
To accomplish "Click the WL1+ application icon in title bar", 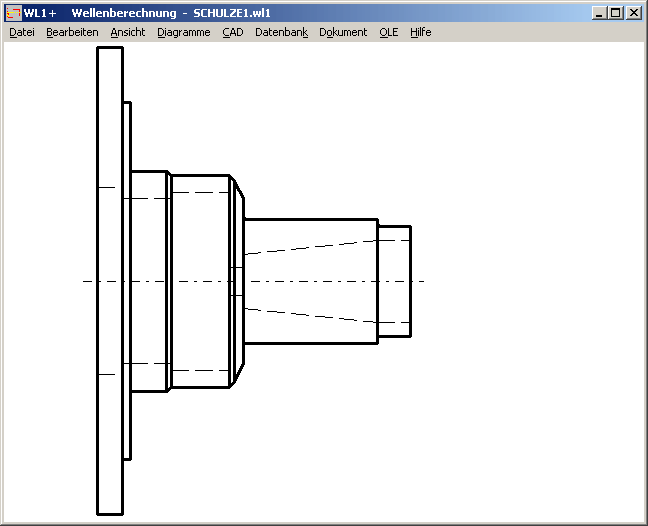I will pos(14,13).
